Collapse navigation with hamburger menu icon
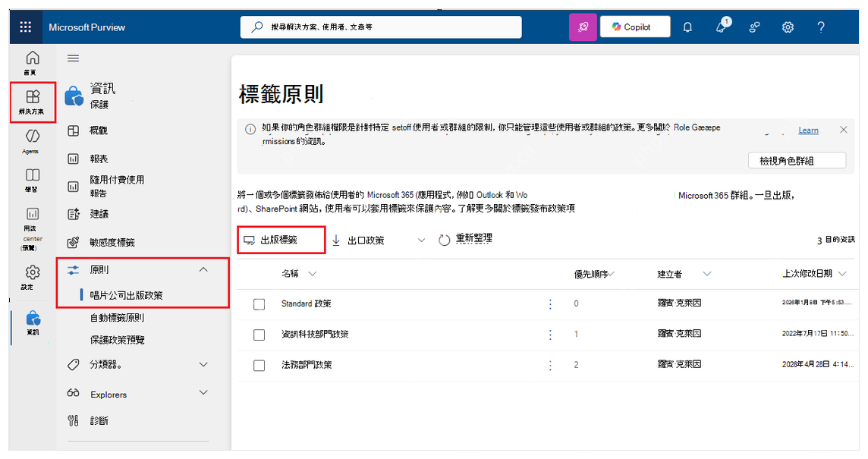 click(x=73, y=58)
